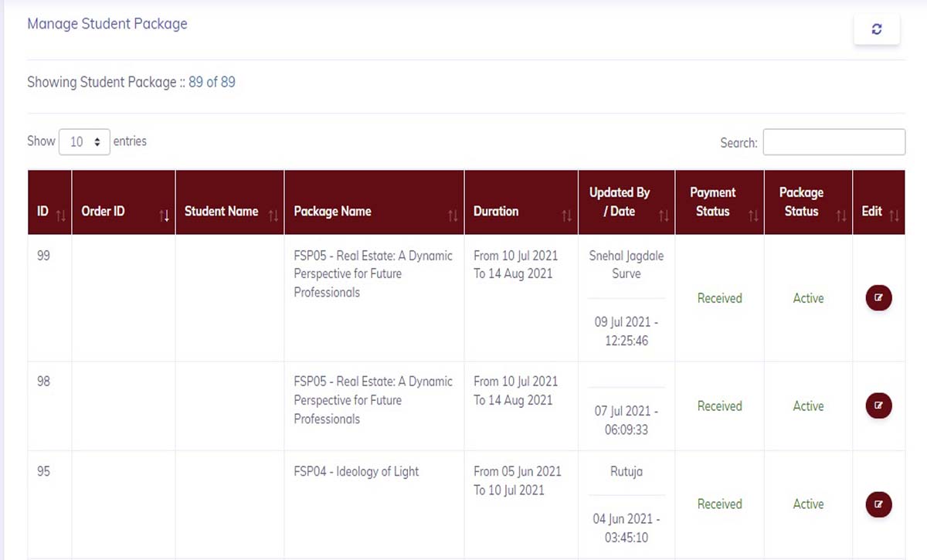The height and width of the screenshot is (560, 927).
Task: Open the Show entries count dropdown
Action: tap(84, 141)
